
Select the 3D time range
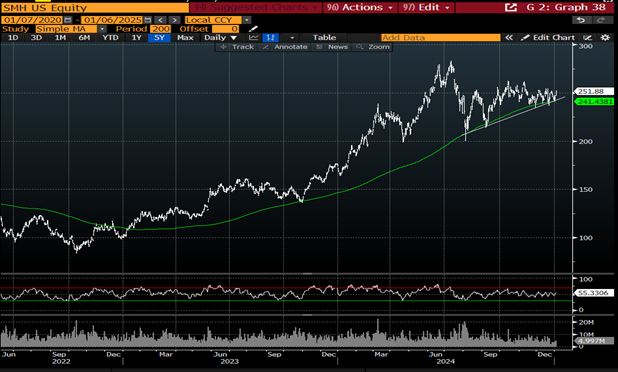(x=36, y=38)
